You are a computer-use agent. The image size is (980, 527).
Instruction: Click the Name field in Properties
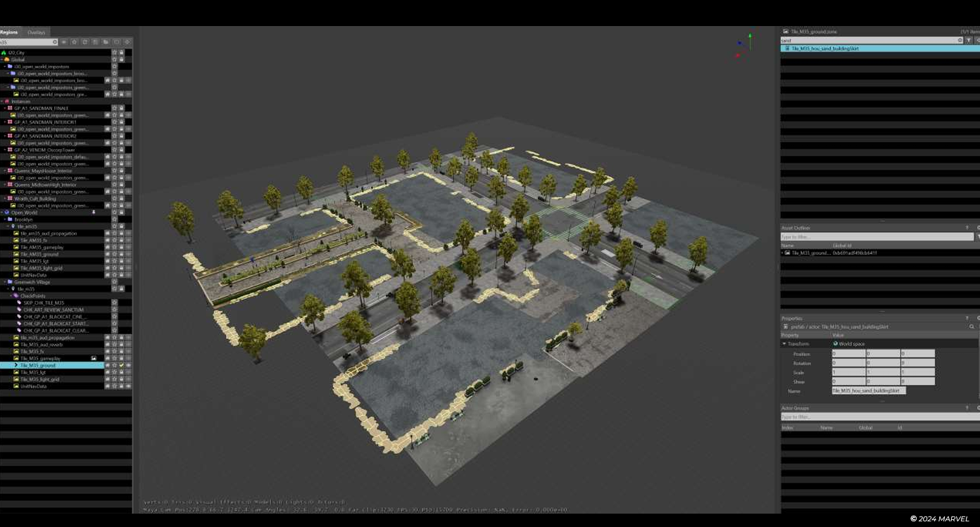click(x=869, y=391)
